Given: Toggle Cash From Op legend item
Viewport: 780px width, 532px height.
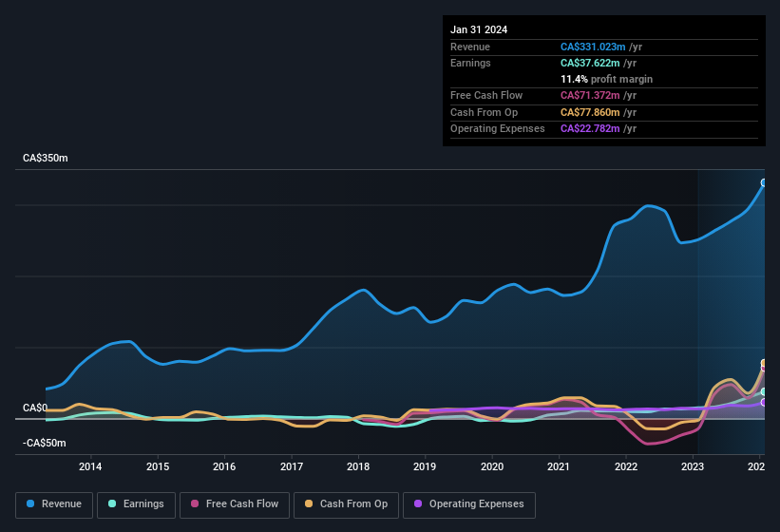Looking at the screenshot, I should click(345, 503).
